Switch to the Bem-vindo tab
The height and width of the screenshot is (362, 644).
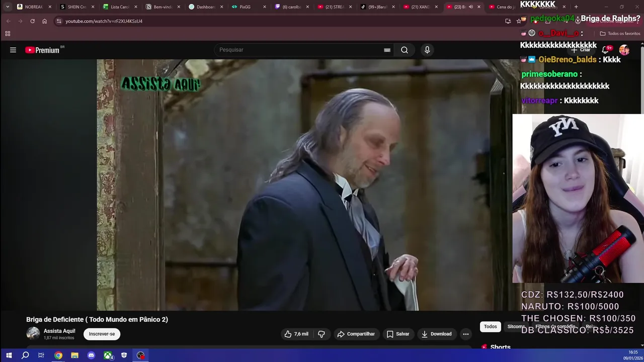pyautogui.click(x=163, y=7)
